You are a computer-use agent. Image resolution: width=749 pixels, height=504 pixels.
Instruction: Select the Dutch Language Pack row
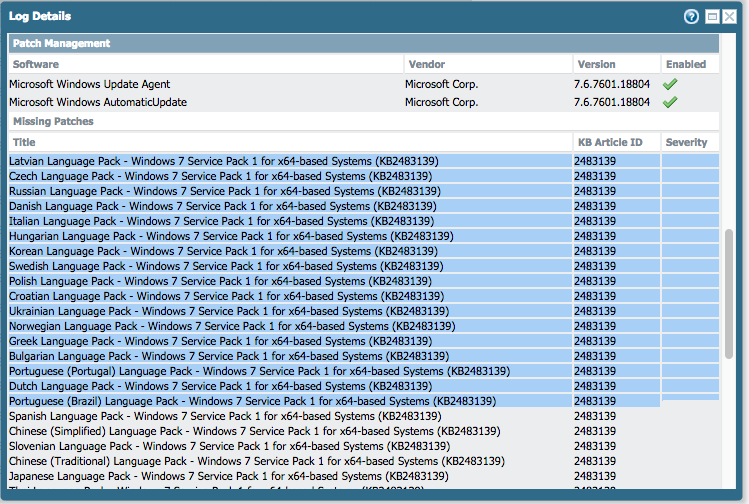tap(364, 386)
